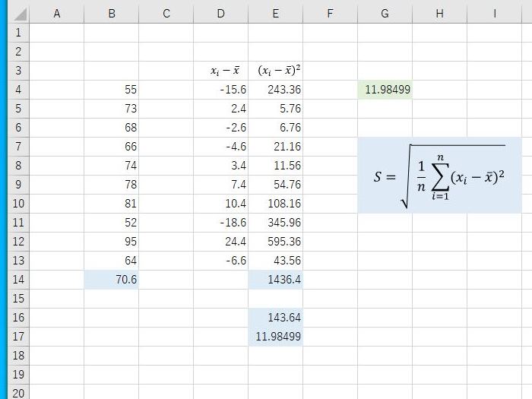
Task: Select column E header
Action: (275, 14)
